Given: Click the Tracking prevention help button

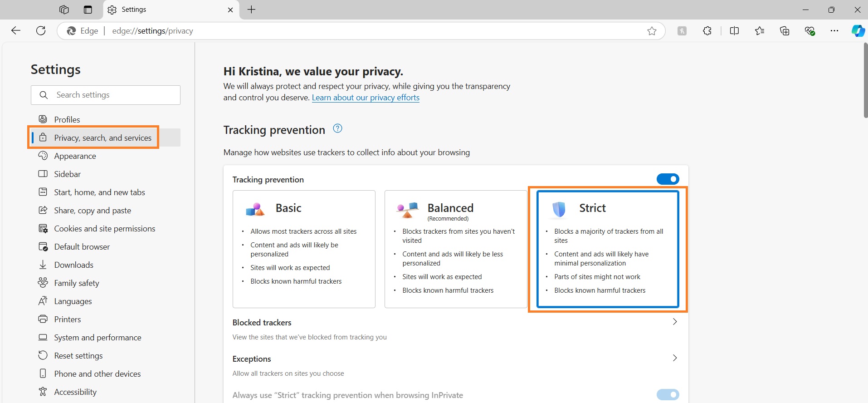Looking at the screenshot, I should (337, 128).
